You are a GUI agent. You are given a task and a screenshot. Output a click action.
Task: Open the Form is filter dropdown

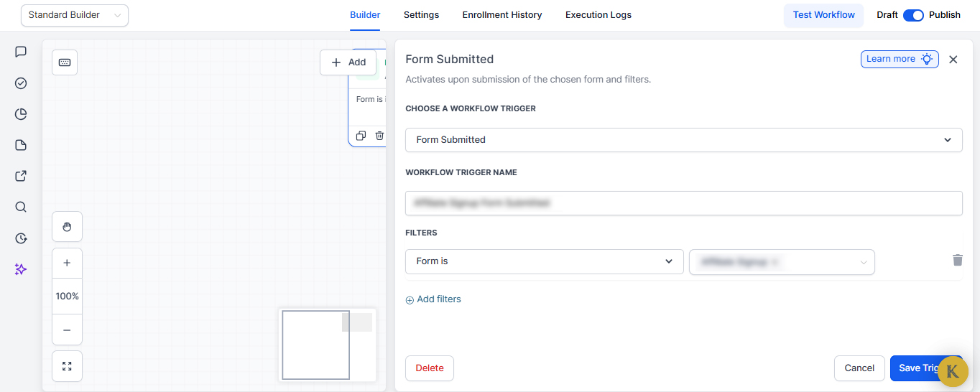point(544,261)
